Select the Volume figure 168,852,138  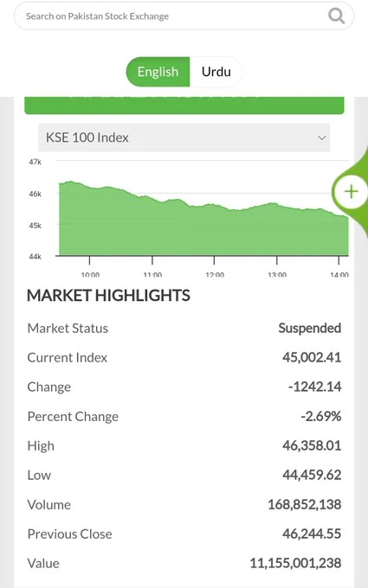[305, 504]
